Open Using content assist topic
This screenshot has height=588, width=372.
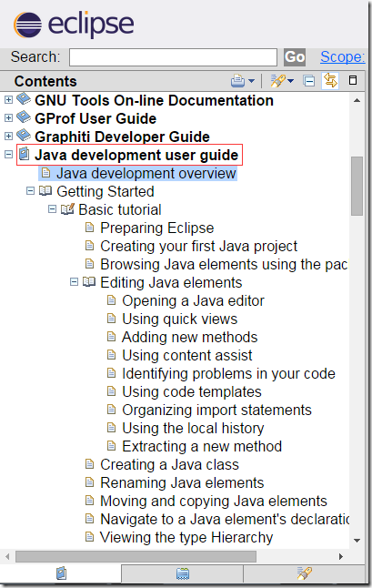(x=187, y=355)
